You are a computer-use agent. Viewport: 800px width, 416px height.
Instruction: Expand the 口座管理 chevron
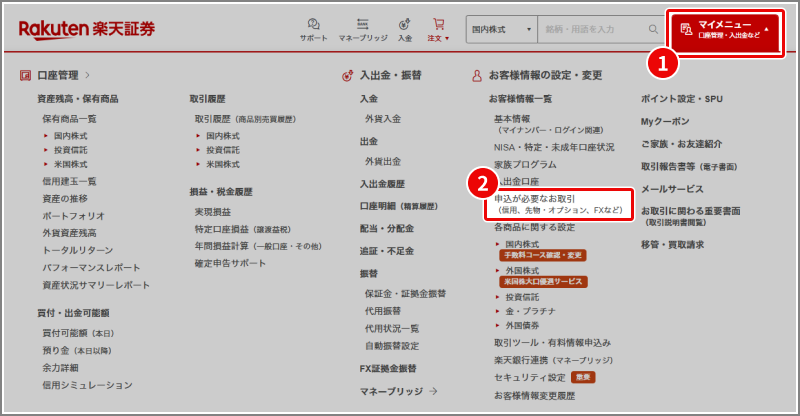pos(87,75)
